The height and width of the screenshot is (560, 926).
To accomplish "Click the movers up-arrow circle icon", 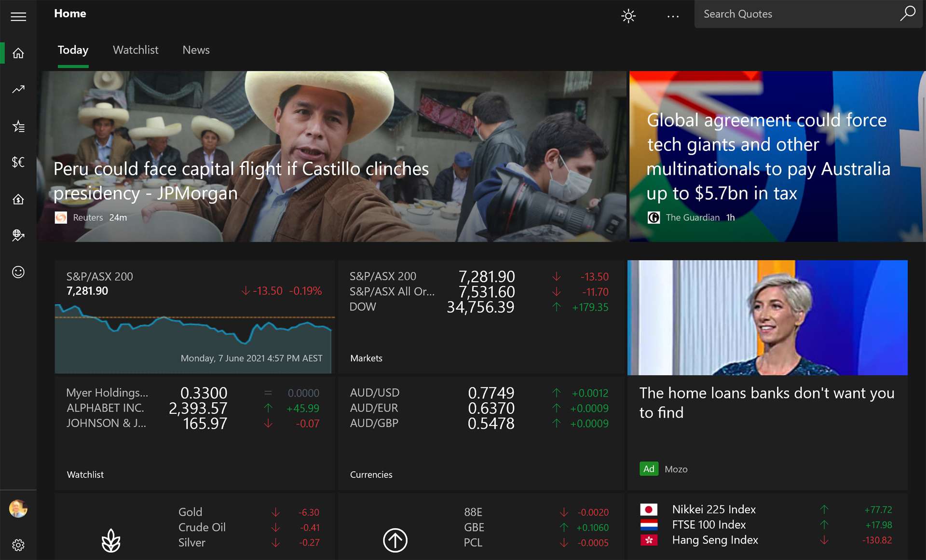I will point(395,540).
